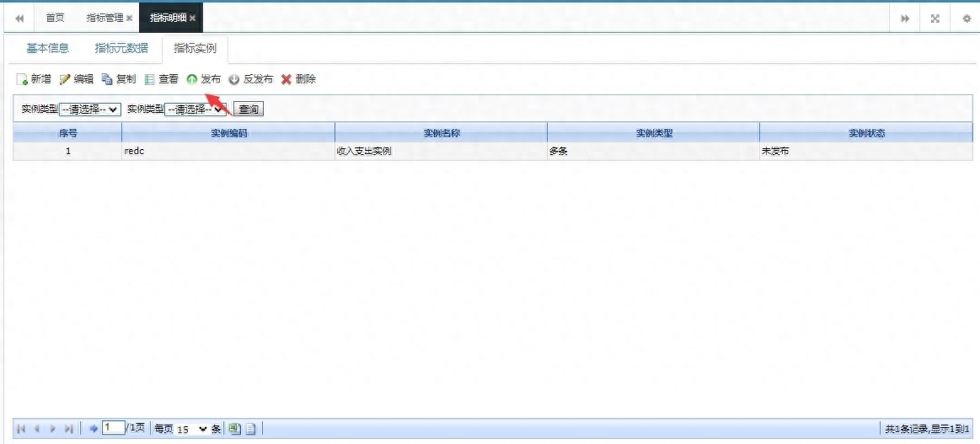This screenshot has width=980, height=444.
Task: Go to last page icon
Action: [69, 429]
